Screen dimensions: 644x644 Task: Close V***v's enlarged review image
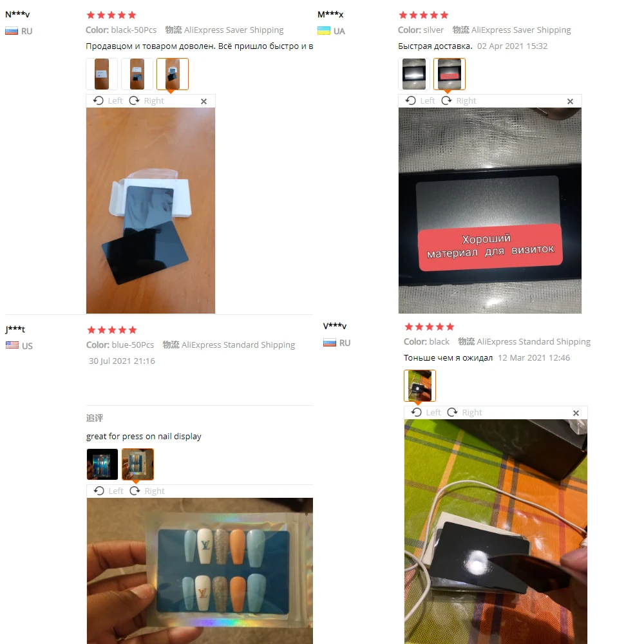pyautogui.click(x=576, y=413)
